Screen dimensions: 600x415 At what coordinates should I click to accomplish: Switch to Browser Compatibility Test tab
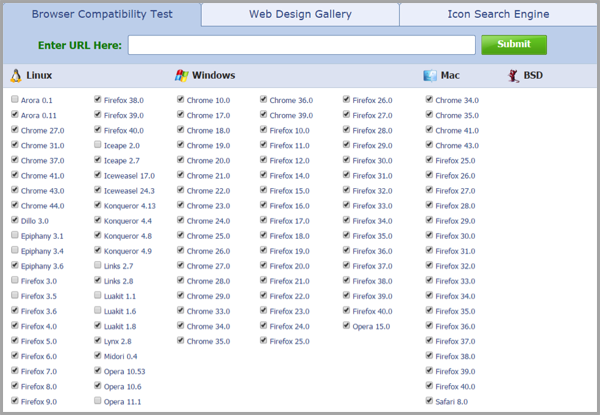102,14
